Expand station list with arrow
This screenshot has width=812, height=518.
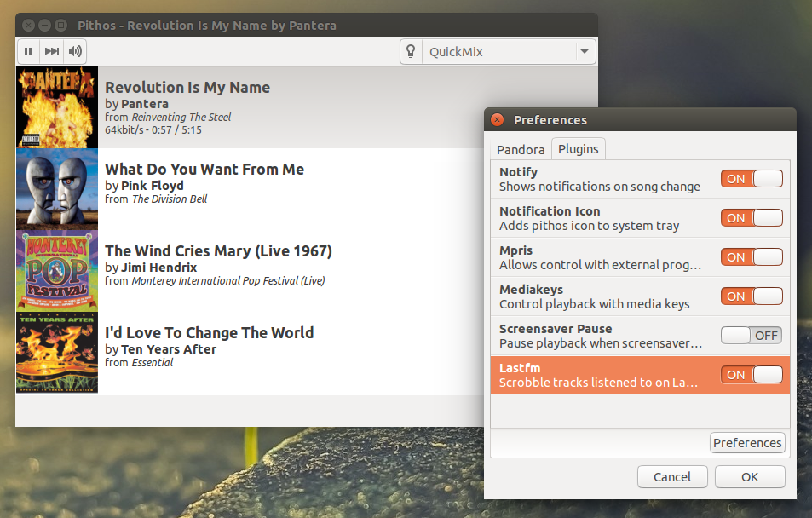(x=585, y=51)
